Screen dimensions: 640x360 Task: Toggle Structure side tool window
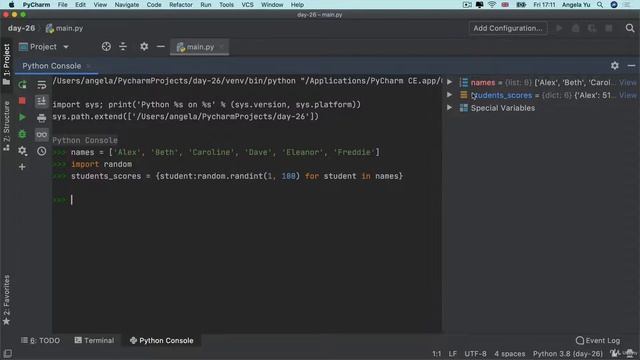coord(6,126)
